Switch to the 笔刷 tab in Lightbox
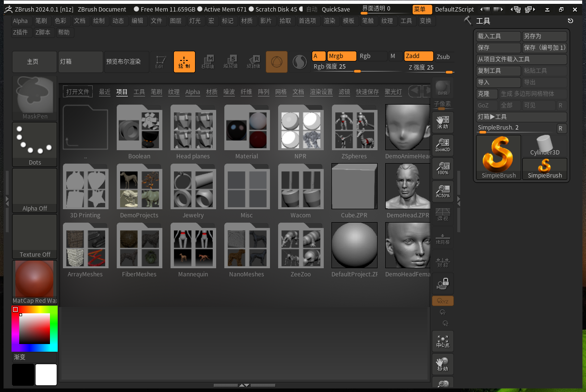Screen dimensions: 586x392 click(x=156, y=92)
